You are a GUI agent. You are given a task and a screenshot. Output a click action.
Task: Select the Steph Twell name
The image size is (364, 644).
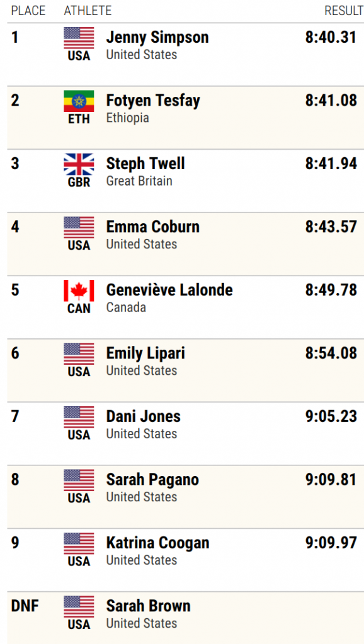pyautogui.click(x=145, y=164)
